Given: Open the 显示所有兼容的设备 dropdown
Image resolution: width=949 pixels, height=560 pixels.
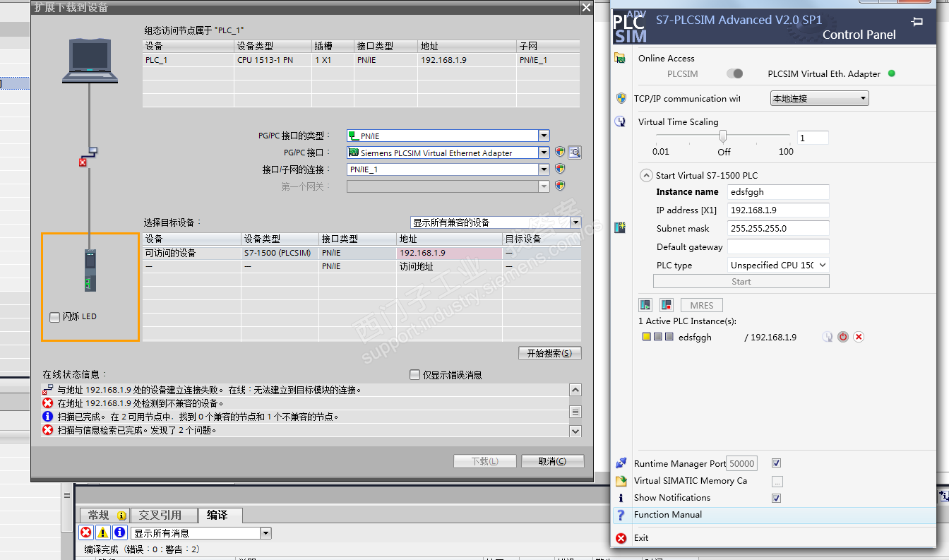Looking at the screenshot, I should coord(575,222).
